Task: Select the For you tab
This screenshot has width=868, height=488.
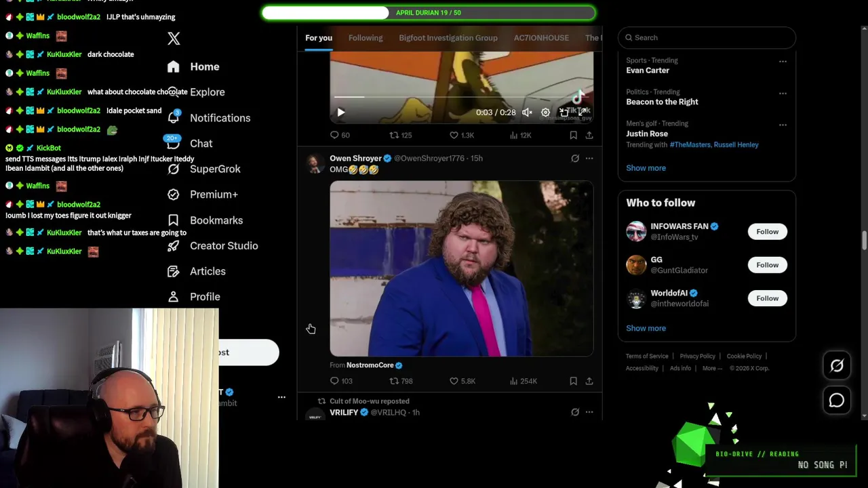Action: click(319, 38)
